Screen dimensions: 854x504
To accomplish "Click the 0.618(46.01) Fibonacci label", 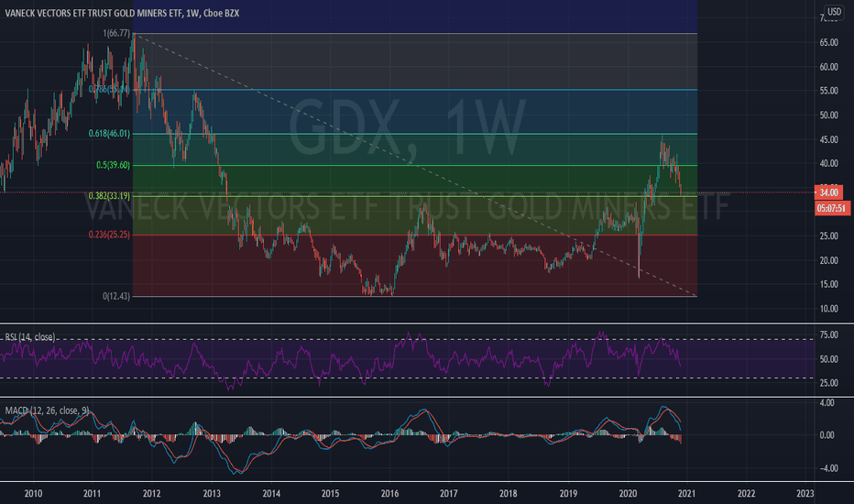I will pyautogui.click(x=109, y=134).
